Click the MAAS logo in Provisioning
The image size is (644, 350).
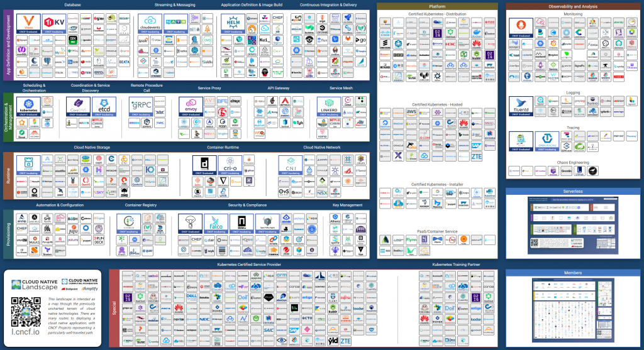pos(35,241)
